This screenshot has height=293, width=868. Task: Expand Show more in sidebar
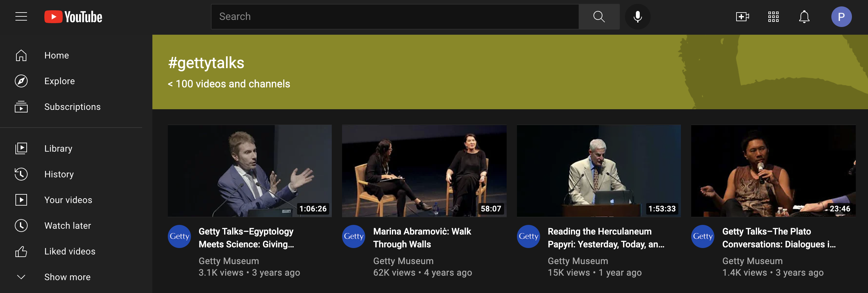click(67, 277)
